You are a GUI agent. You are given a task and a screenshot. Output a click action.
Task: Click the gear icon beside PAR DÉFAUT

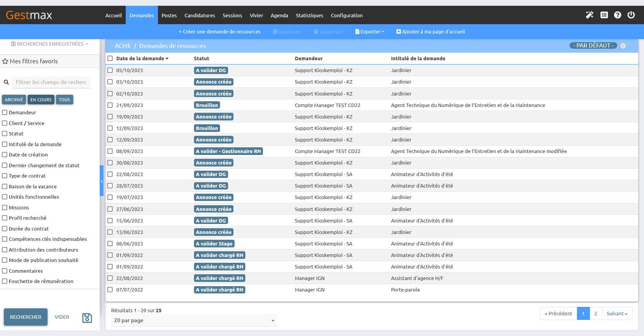coord(623,46)
